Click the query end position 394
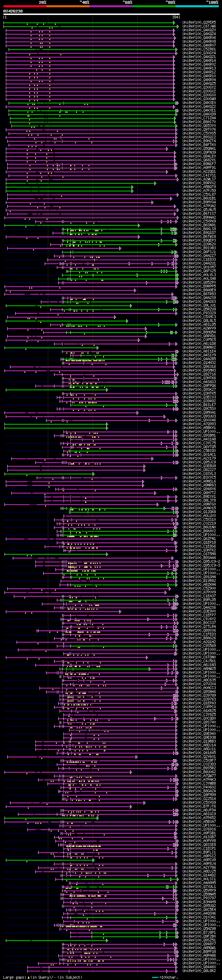This screenshot has width=222, height=980. click(175, 17)
